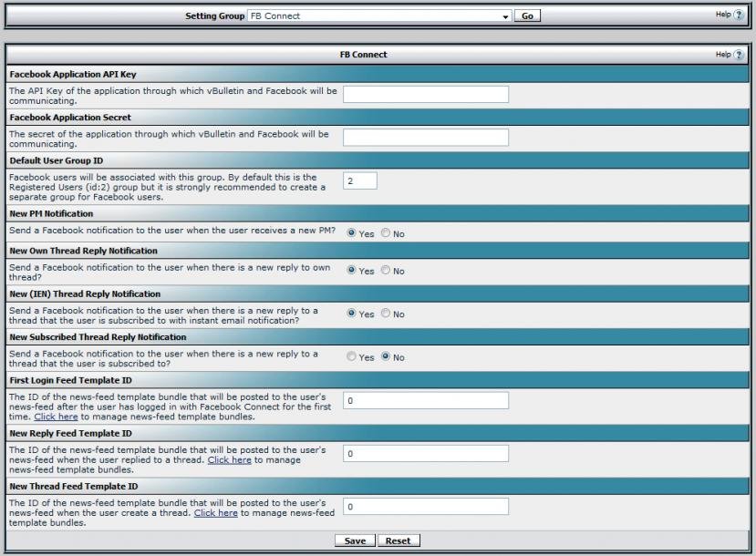This screenshot has width=756, height=556.
Task: Click the Facebook Application API Key heading
Action: tap(73, 74)
